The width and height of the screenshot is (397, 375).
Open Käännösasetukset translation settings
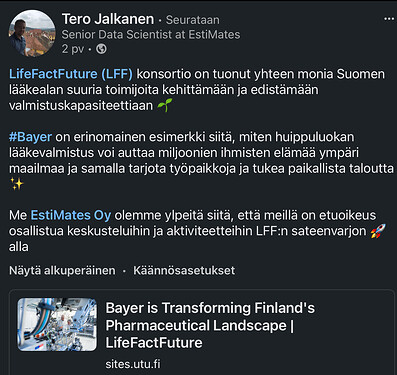pyautogui.click(x=184, y=270)
